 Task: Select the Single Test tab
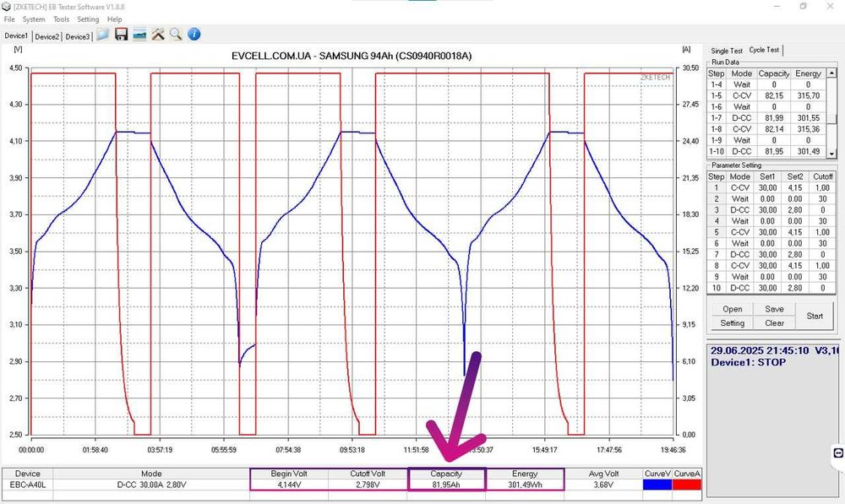727,51
